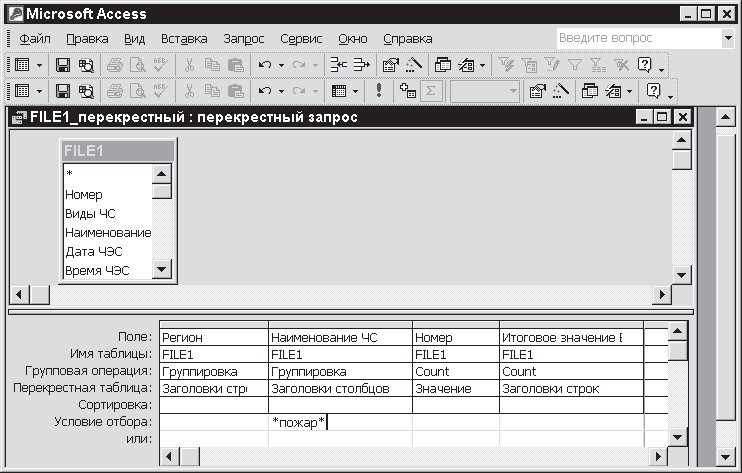Open the Запрос menu

tap(244, 39)
